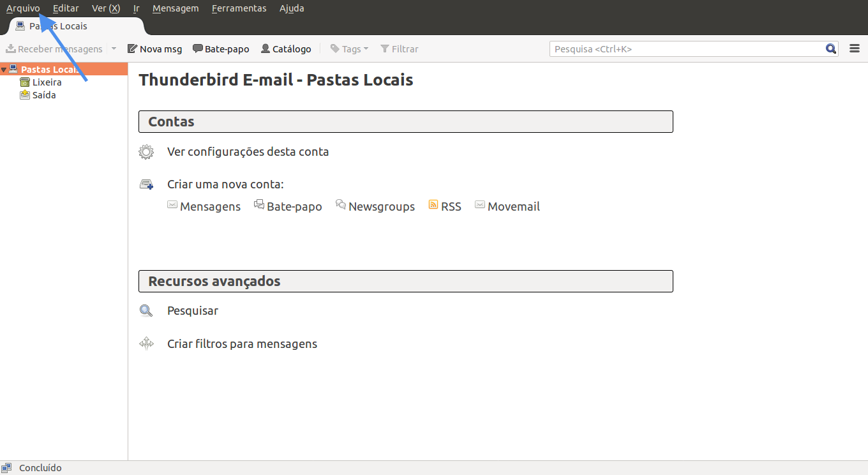Click the Lixeira trash icon
The height and width of the screenshot is (475, 868).
click(x=25, y=82)
